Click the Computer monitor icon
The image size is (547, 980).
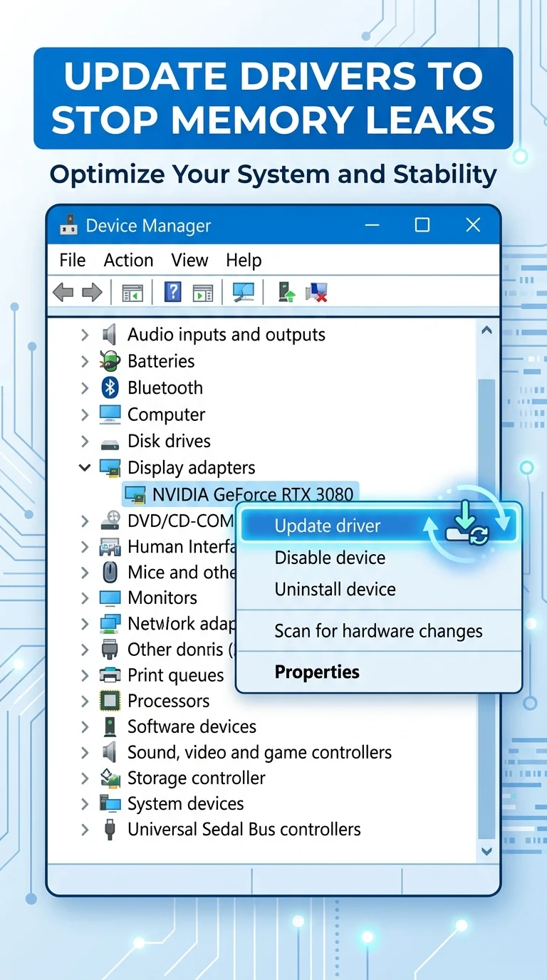click(x=110, y=414)
